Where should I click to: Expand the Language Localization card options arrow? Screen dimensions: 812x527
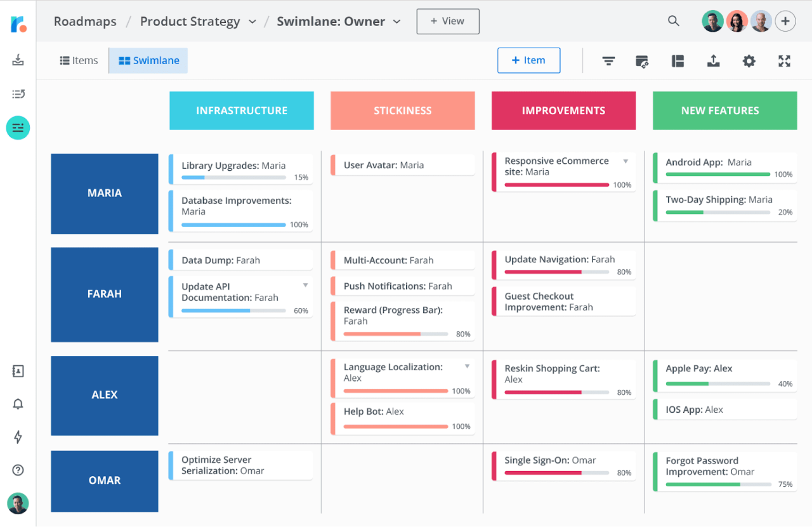pos(467,366)
